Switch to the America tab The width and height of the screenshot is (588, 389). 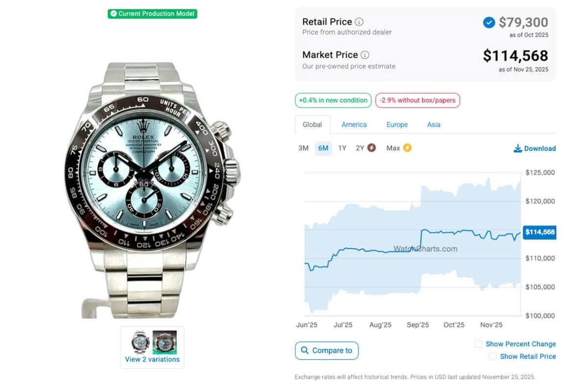click(x=354, y=124)
